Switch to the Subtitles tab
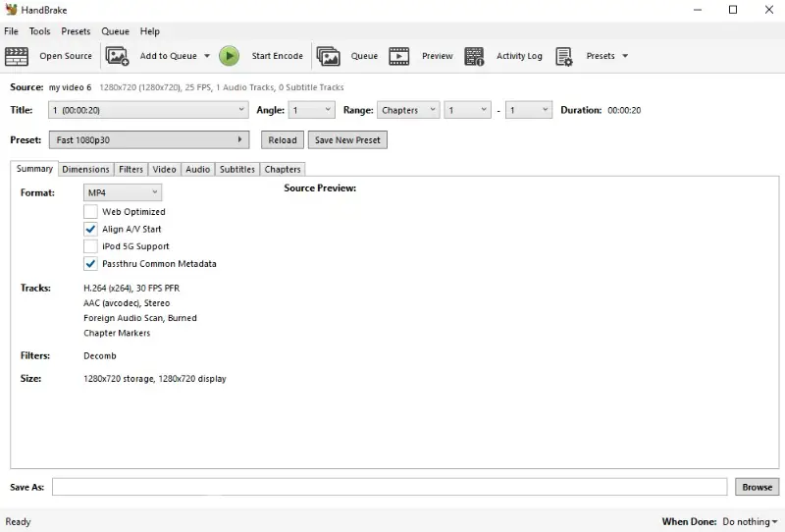Image resolution: width=785 pixels, height=532 pixels. click(237, 170)
